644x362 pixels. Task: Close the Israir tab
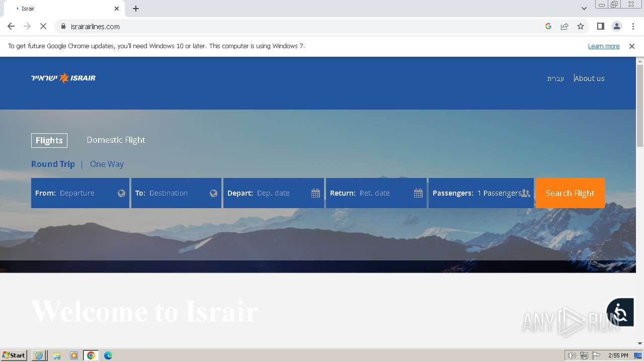click(x=117, y=9)
